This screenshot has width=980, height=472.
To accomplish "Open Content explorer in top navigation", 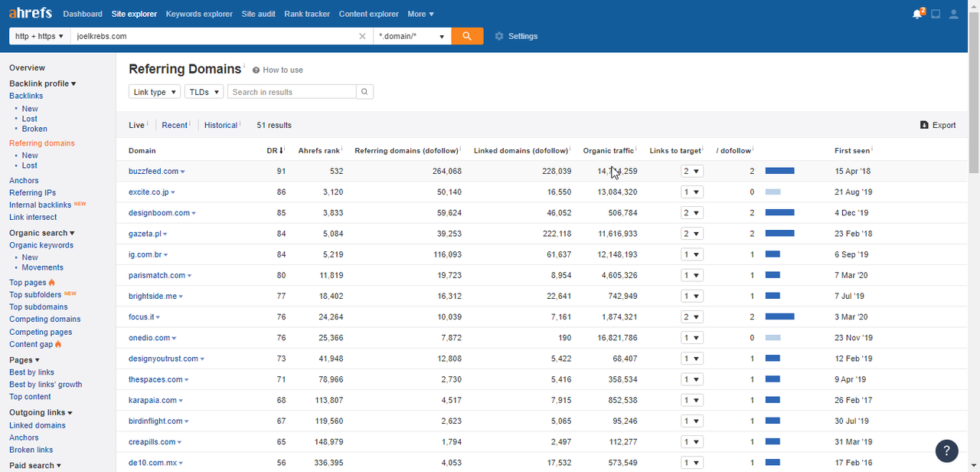I will (x=369, y=14).
